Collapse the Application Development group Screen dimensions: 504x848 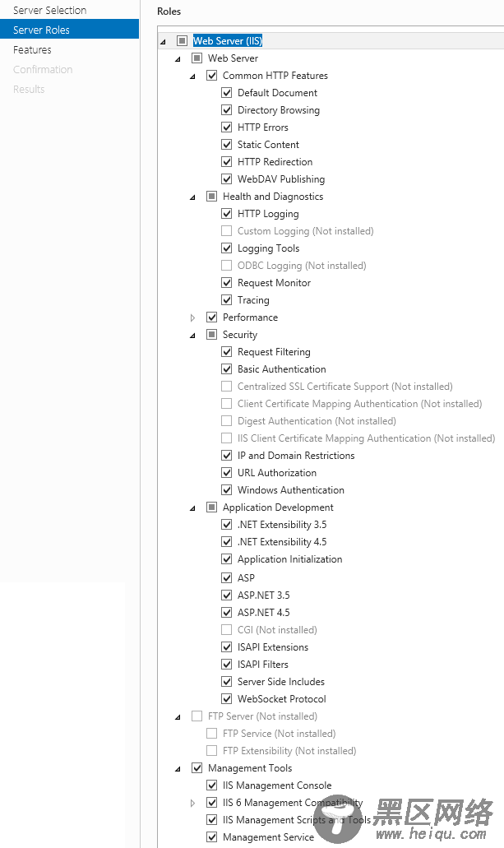[193, 507]
